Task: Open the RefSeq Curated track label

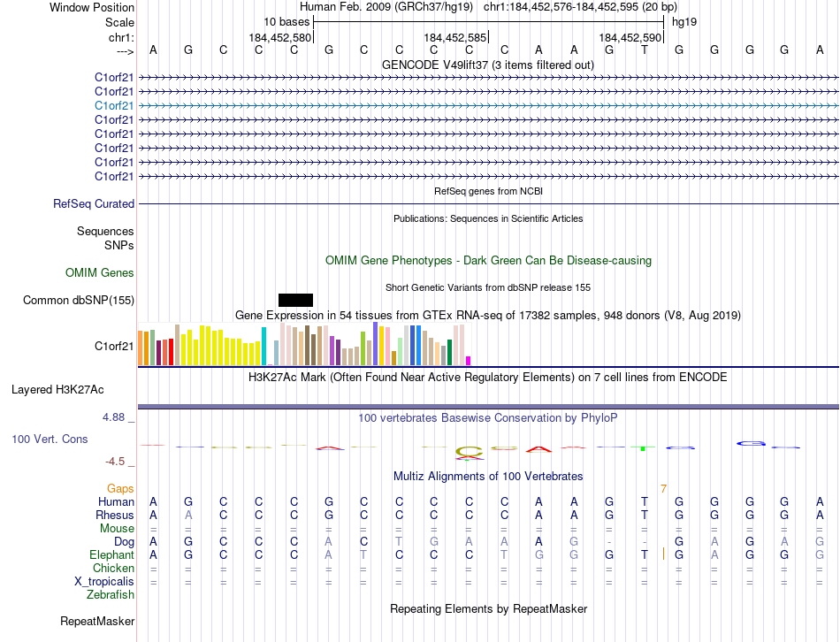Action: tap(94, 203)
